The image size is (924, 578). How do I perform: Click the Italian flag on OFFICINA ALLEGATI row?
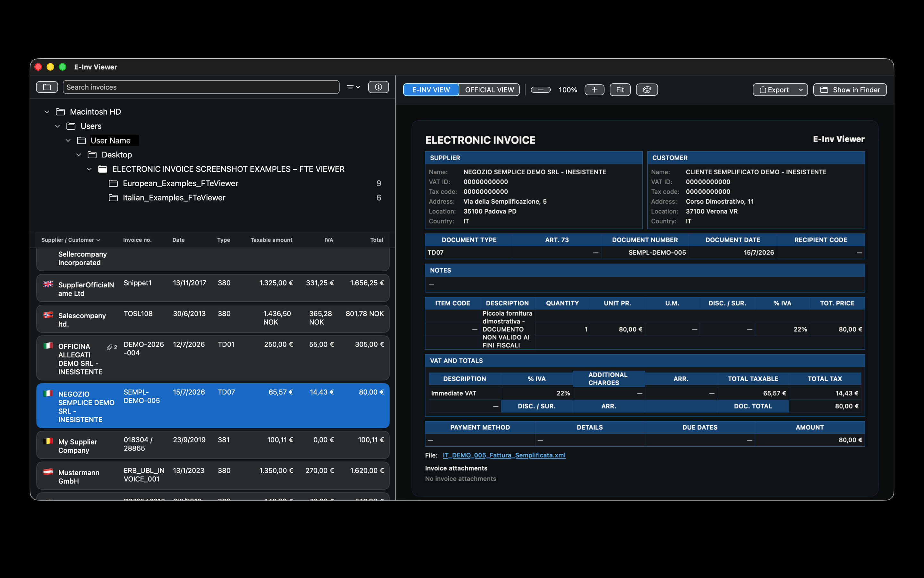[48, 346]
